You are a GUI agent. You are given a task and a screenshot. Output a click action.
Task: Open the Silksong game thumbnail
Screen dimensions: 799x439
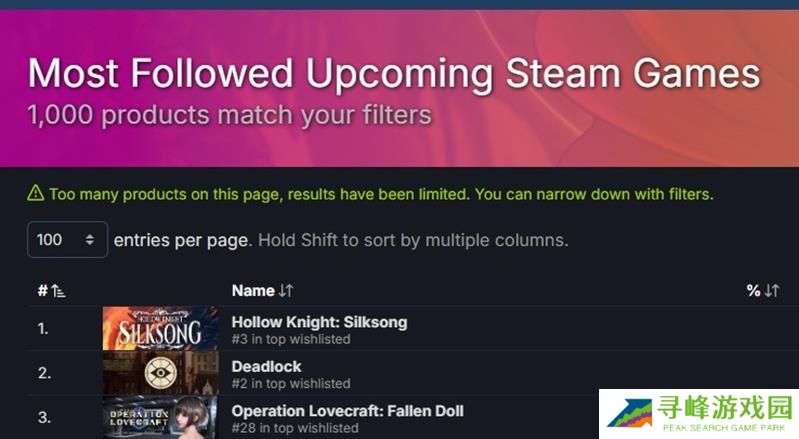[161, 328]
